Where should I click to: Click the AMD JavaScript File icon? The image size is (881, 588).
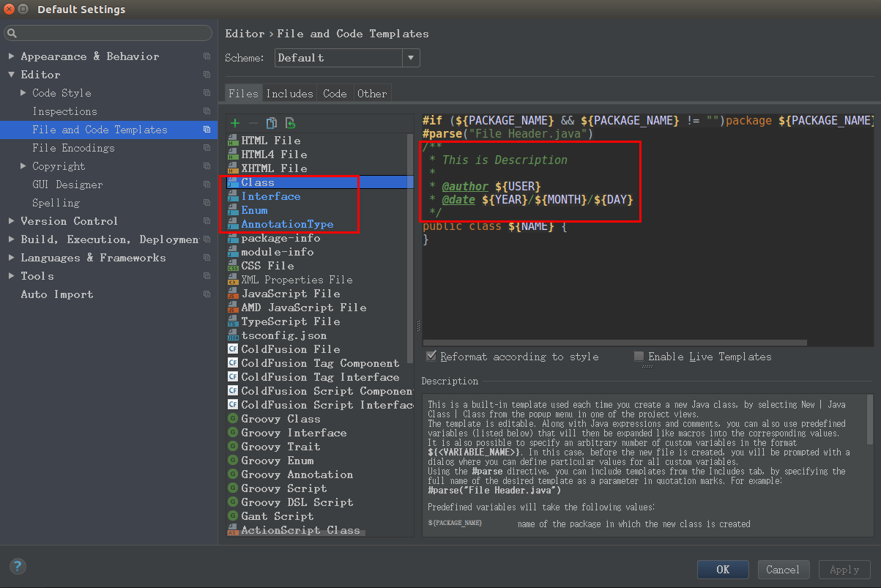click(x=233, y=307)
